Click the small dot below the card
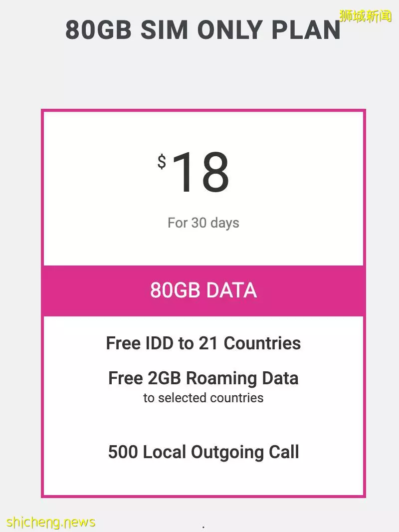Viewport: 399px width, 532px height. pos(203,527)
